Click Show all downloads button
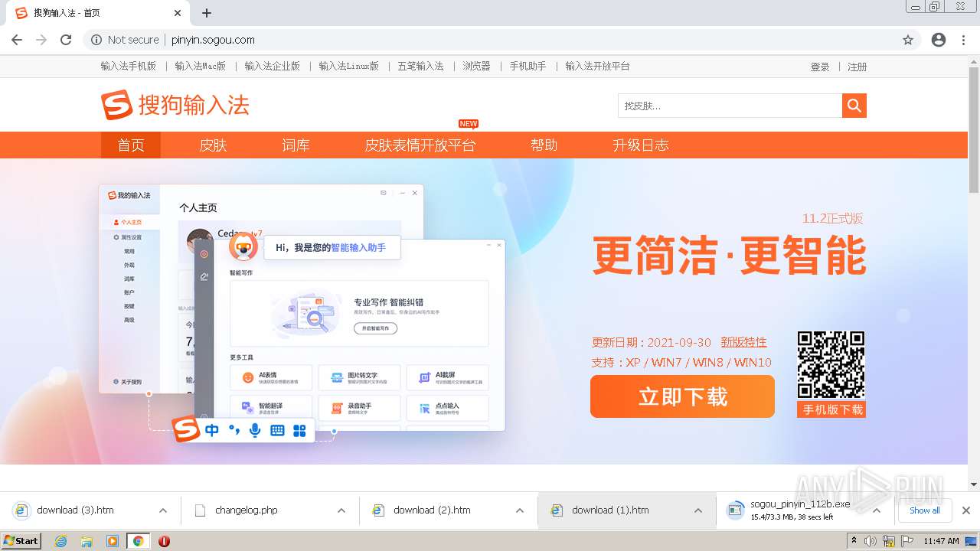This screenshot has height=551, width=980. click(924, 510)
